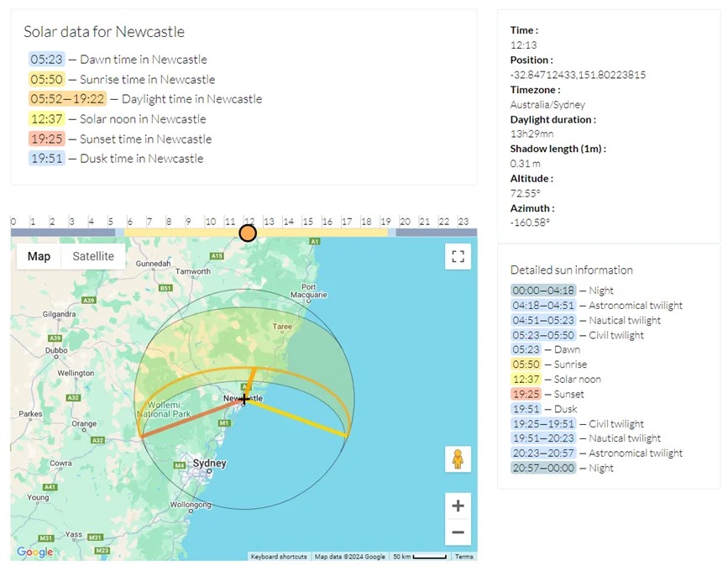Screen dimensions: 728x566
Task: Click the 19:25 sunset time badge
Action: pyautogui.click(x=47, y=139)
